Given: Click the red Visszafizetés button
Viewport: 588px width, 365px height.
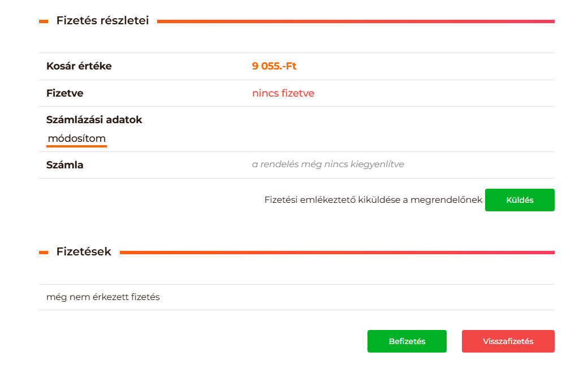Looking at the screenshot, I should (x=508, y=341).
